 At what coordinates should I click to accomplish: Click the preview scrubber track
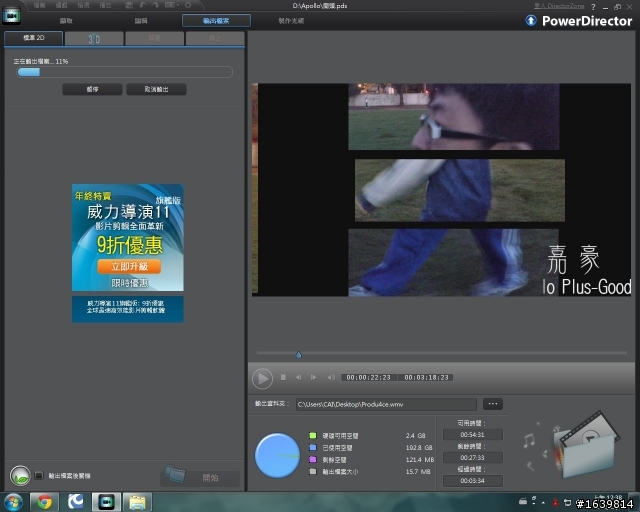click(441, 353)
